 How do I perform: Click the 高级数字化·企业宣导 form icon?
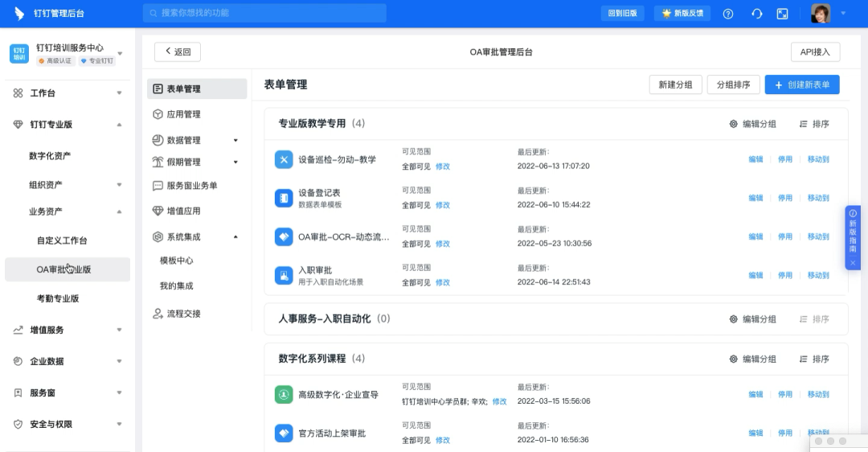[x=284, y=394]
